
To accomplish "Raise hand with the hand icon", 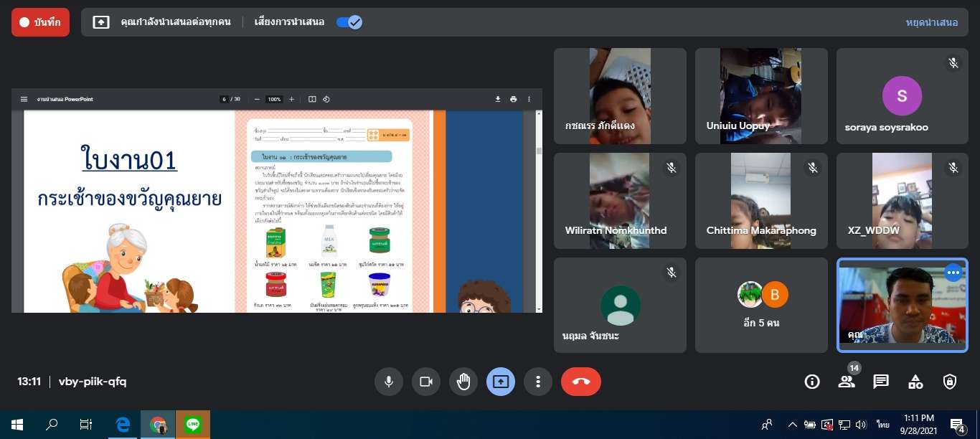I will point(463,382).
